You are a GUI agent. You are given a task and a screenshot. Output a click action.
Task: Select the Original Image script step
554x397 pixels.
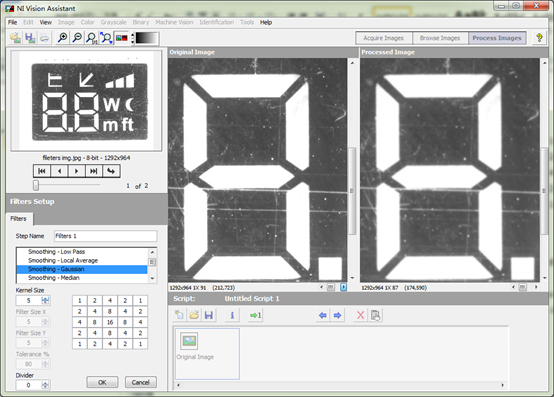(x=207, y=354)
